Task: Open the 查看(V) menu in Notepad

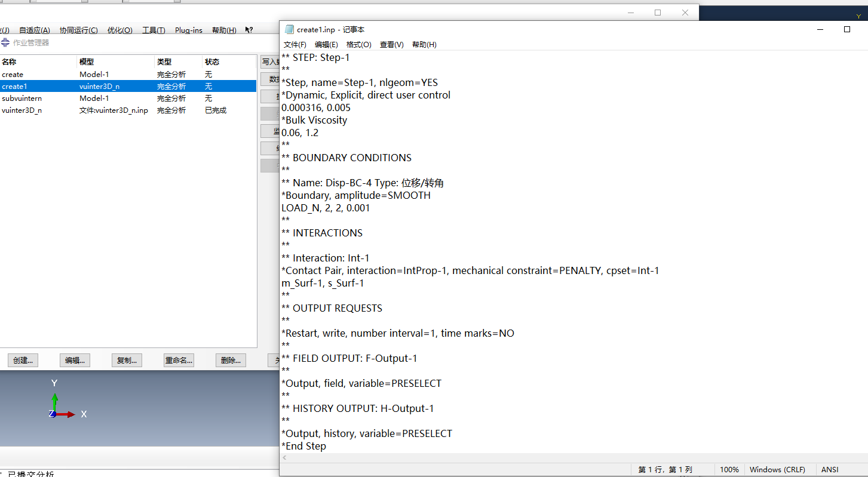Action: pyautogui.click(x=392, y=45)
